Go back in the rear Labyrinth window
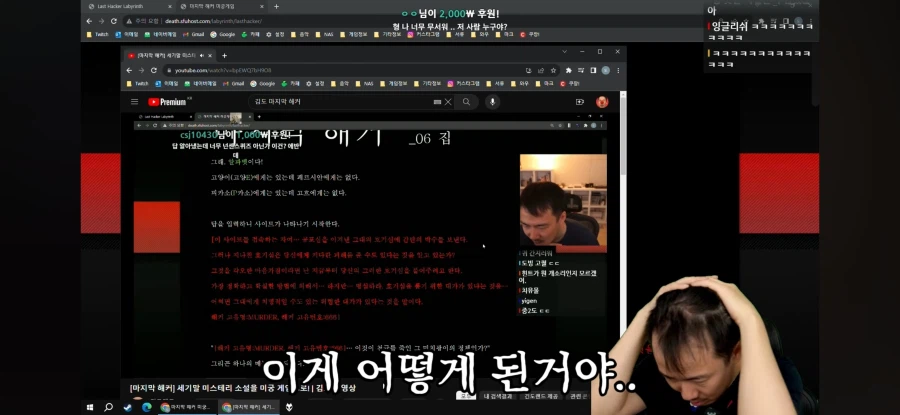Image resolution: width=900 pixels, height=415 pixels. pyautogui.click(x=89, y=21)
